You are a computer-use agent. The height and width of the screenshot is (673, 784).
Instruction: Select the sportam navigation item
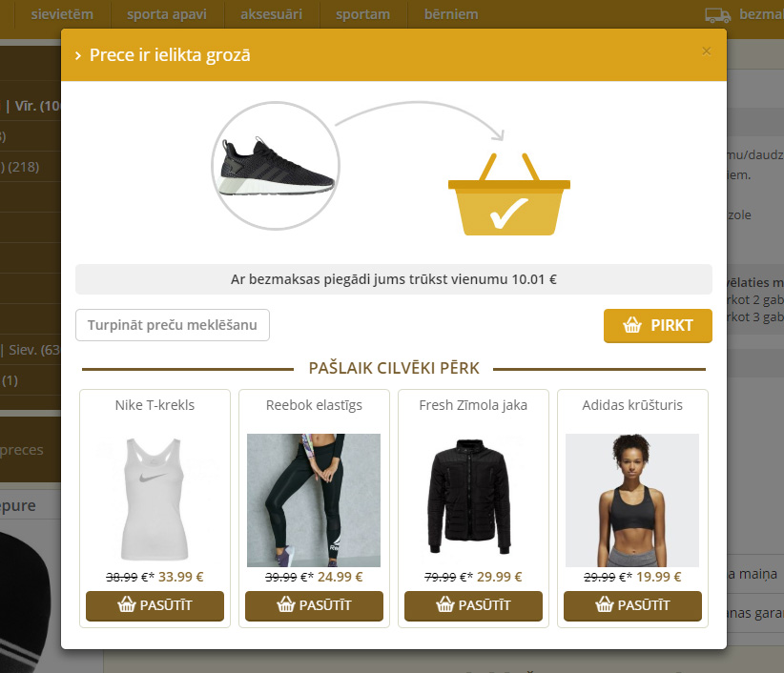point(363,14)
